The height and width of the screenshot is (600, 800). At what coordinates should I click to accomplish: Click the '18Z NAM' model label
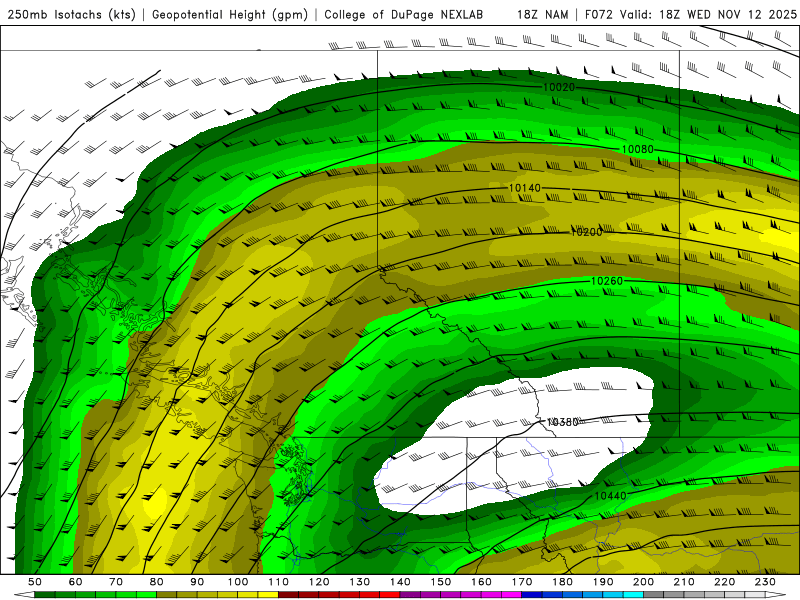(x=543, y=15)
